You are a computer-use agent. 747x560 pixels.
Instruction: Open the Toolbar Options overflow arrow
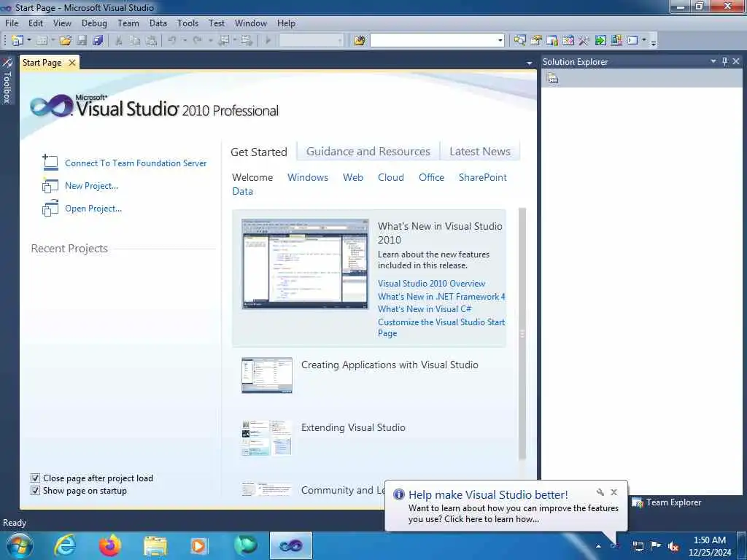(x=654, y=42)
